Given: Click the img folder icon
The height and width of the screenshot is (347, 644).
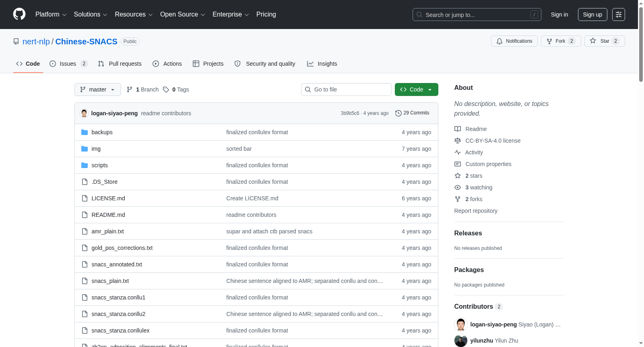Looking at the screenshot, I should click(x=85, y=149).
